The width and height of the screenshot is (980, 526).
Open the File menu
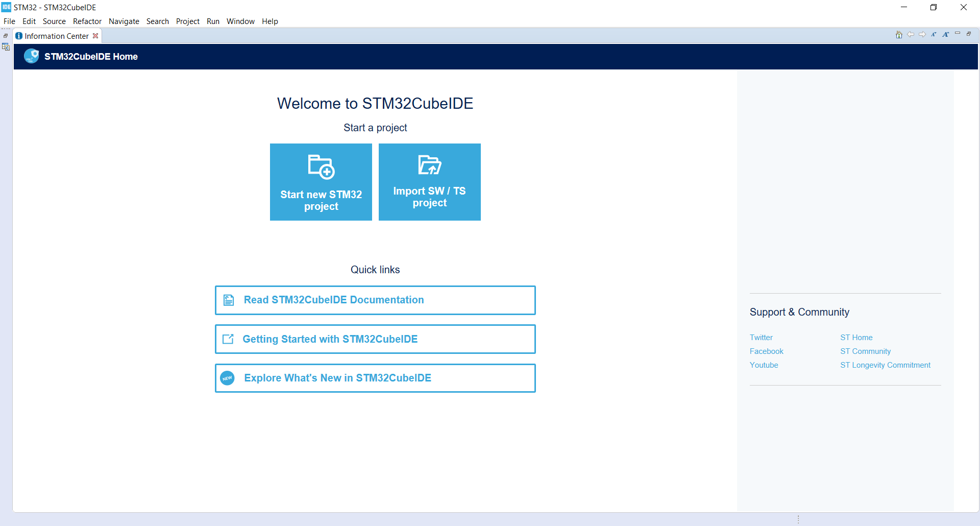pos(9,21)
